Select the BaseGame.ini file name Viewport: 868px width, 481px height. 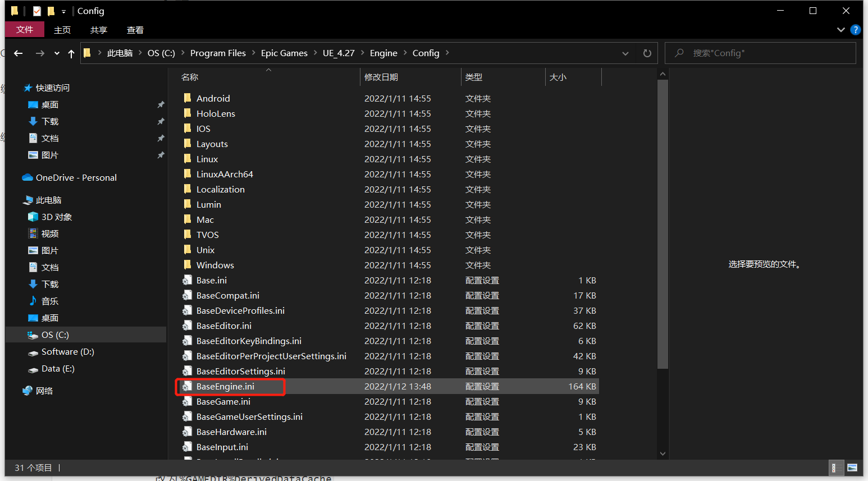coord(223,401)
